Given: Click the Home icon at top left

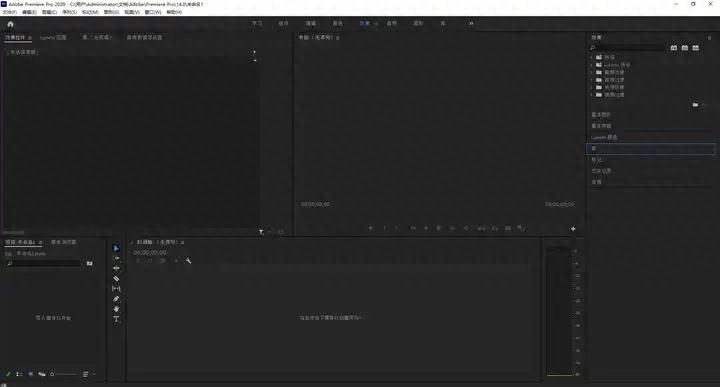Looking at the screenshot, I should pyautogui.click(x=11, y=24).
